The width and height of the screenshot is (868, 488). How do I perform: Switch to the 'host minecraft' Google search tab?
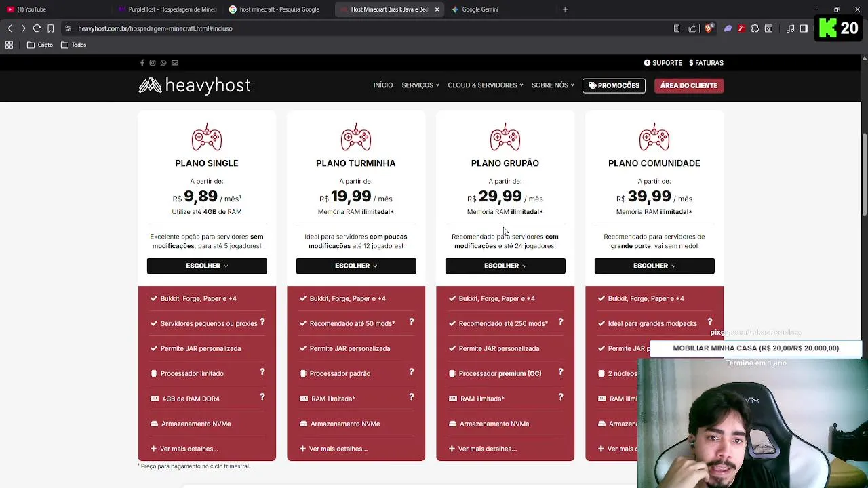279,9
